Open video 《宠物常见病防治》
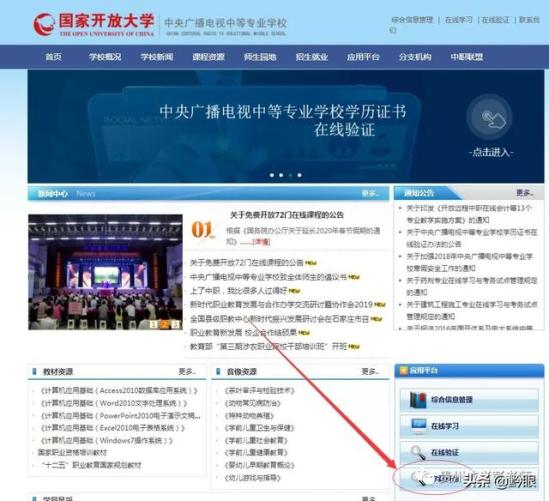549x501 pixels. (x=252, y=403)
